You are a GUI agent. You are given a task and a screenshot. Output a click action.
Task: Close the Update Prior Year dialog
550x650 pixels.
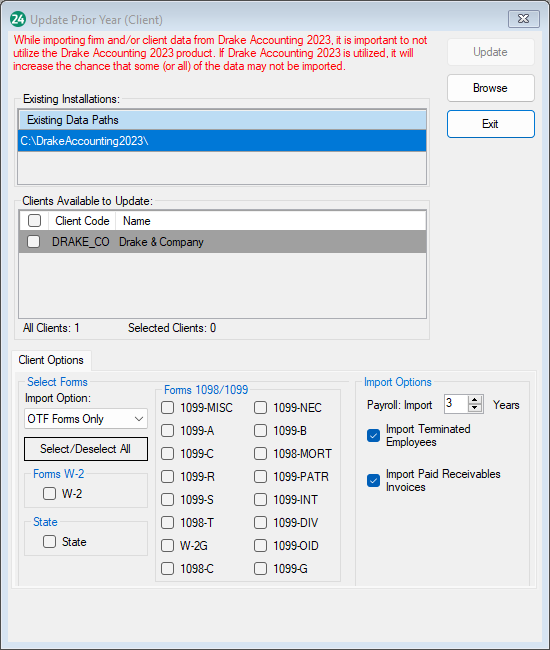pos(523,19)
